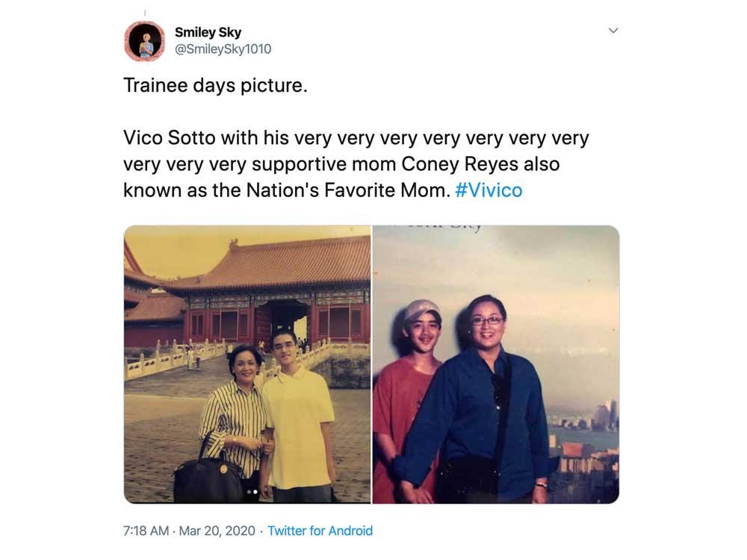Open the Twitter for Android source link
This screenshot has width=747, height=560.
pyautogui.click(x=320, y=531)
